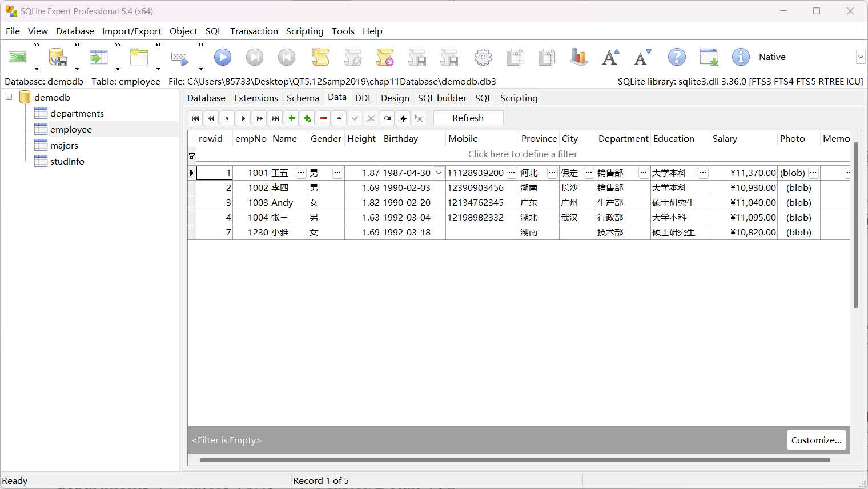Click the salary cell ¥11,095.00
Screen dimensions: 868x489
coord(744,217)
